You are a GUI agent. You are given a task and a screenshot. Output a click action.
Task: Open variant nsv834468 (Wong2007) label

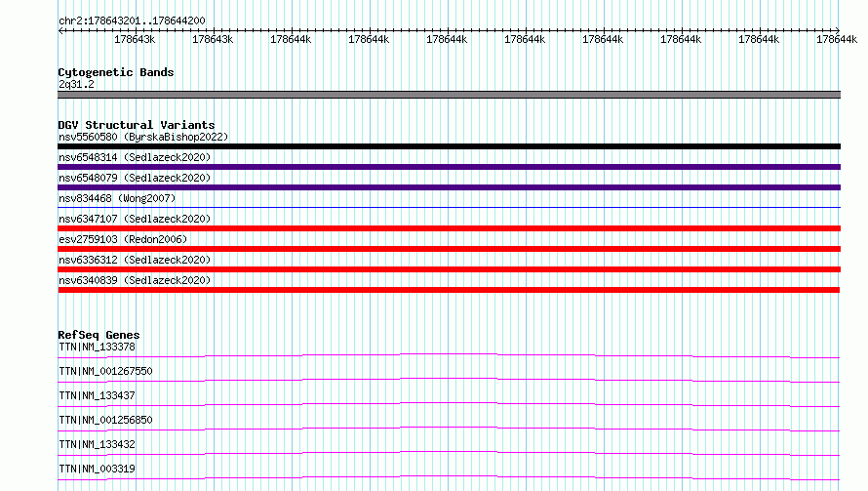[x=117, y=198]
